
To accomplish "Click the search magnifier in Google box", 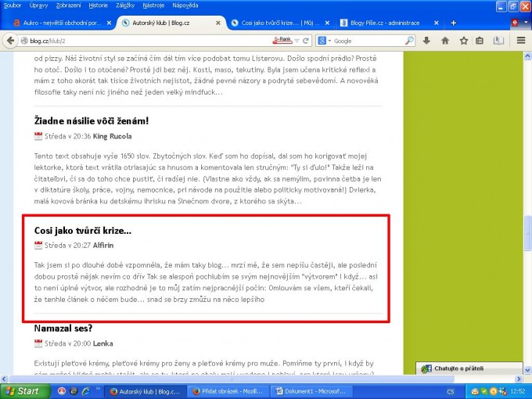I will tap(409, 40).
